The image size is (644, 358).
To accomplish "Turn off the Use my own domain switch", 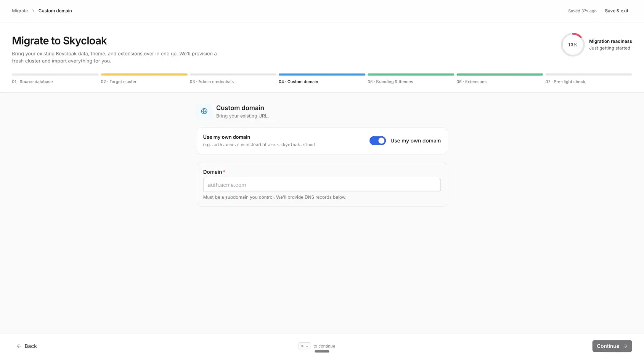I will coord(377,141).
